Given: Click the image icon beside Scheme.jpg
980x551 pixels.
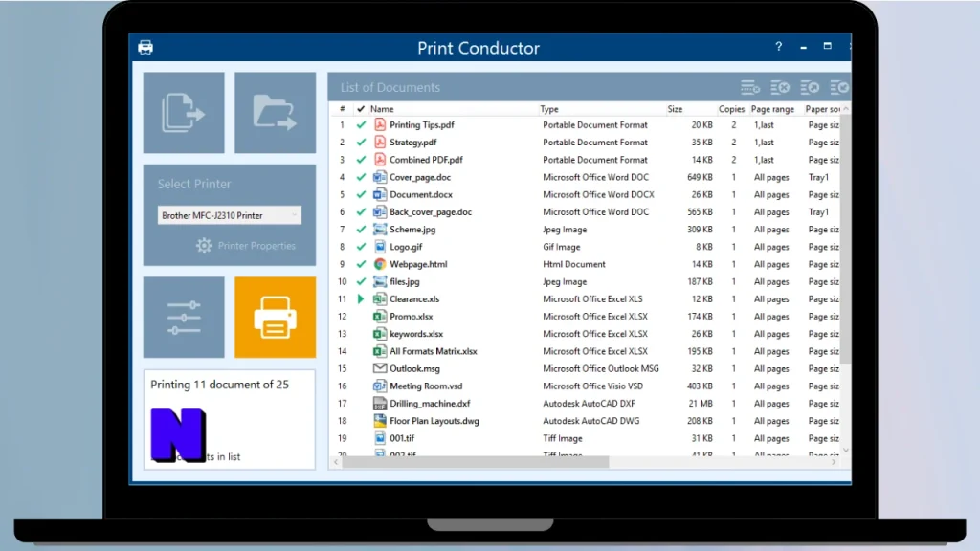Looking at the screenshot, I should point(379,230).
